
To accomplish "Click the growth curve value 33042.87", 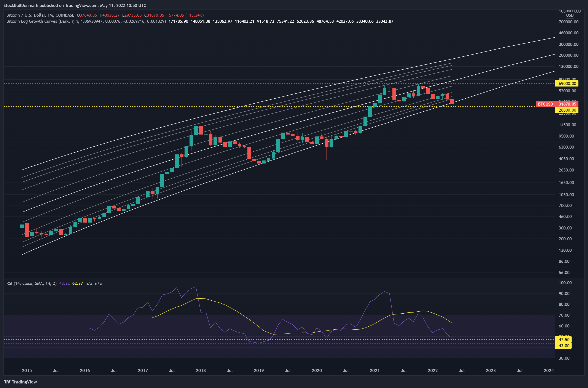I will tap(385, 21).
